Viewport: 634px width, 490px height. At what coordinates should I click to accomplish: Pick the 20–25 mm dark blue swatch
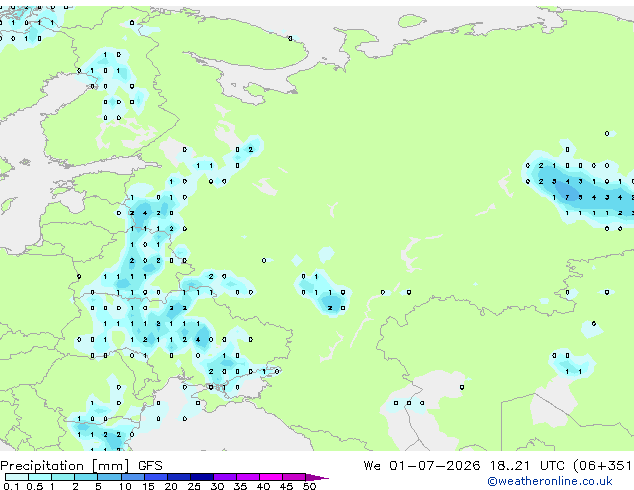178,477
